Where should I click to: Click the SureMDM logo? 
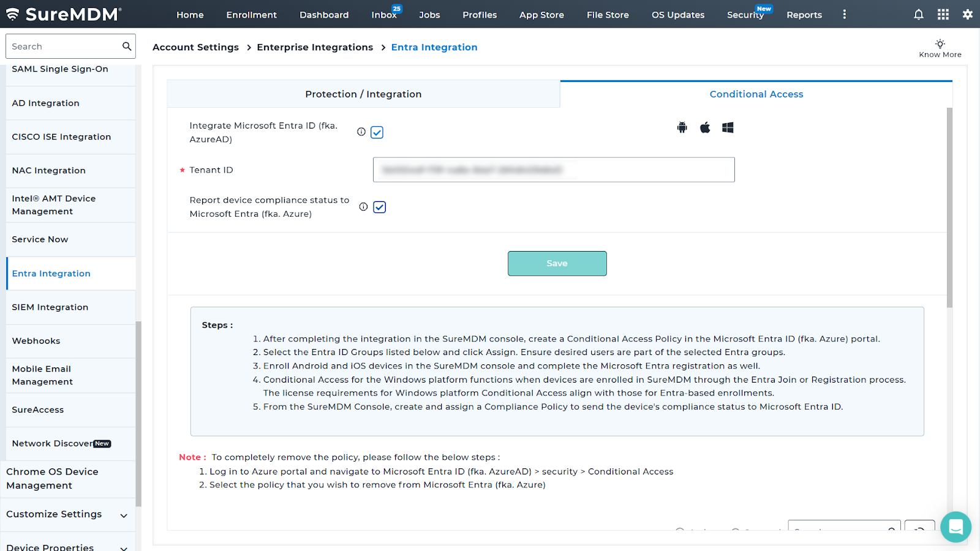(64, 14)
